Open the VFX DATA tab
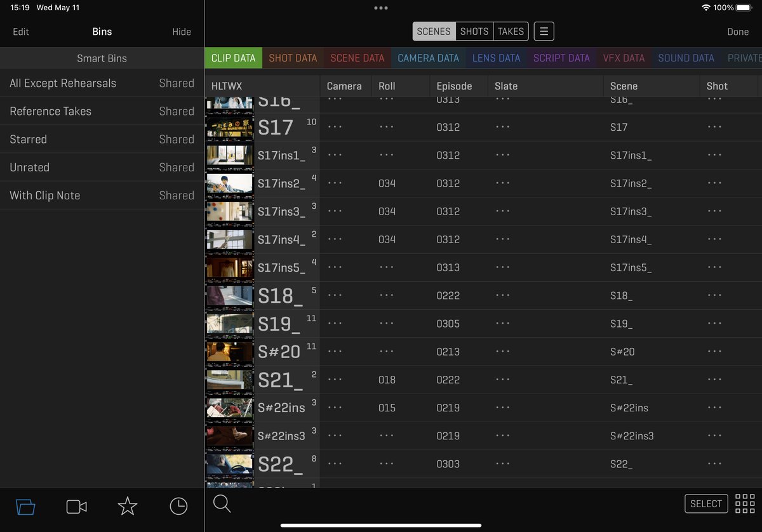The width and height of the screenshot is (762, 532). tap(624, 58)
